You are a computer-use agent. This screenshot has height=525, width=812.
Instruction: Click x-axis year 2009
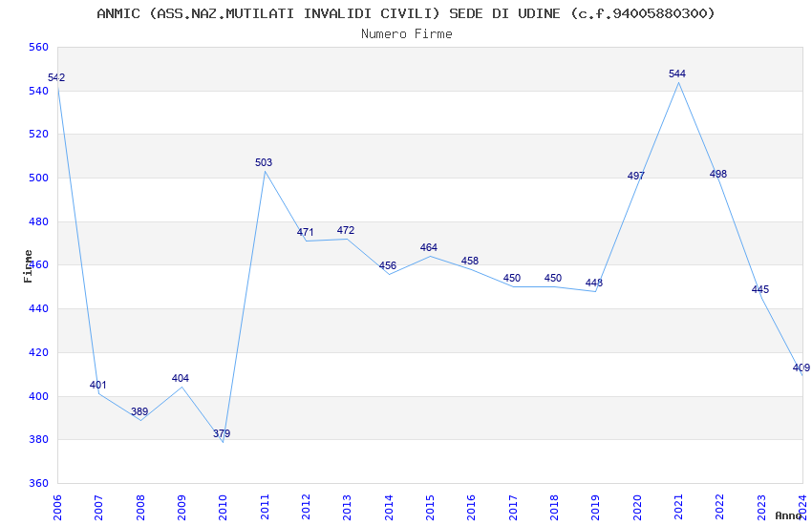tap(182, 507)
